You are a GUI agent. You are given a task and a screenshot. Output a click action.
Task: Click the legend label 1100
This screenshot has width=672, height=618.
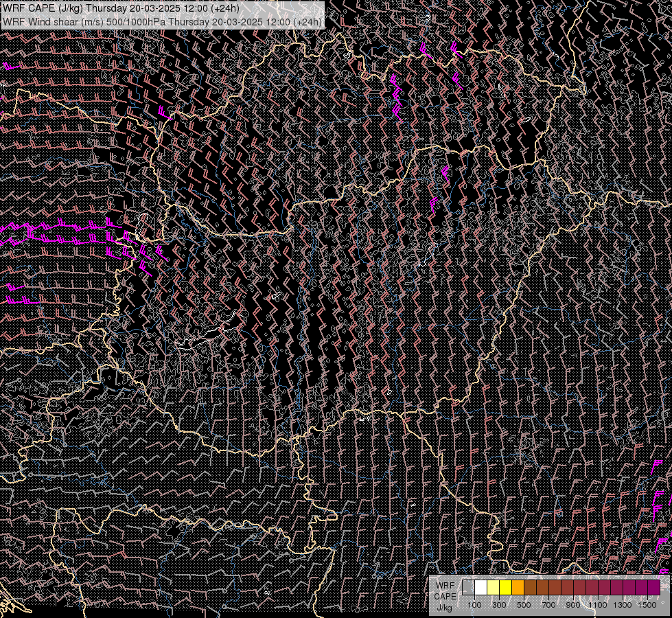[598, 605]
